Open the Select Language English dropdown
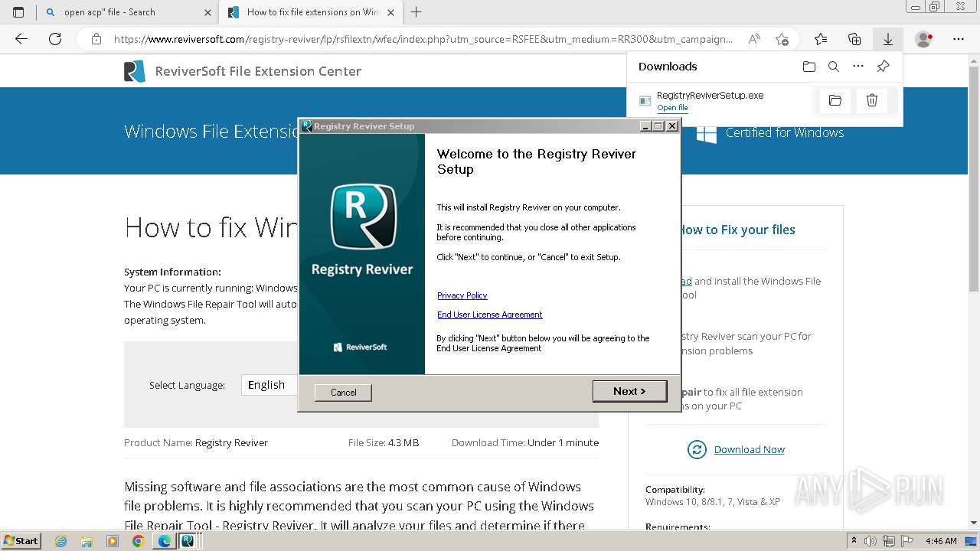The height and width of the screenshot is (551, 980). click(x=269, y=385)
